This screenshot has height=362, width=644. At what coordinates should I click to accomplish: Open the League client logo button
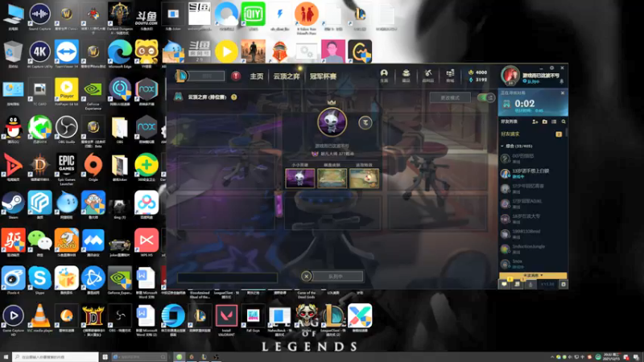pos(180,76)
